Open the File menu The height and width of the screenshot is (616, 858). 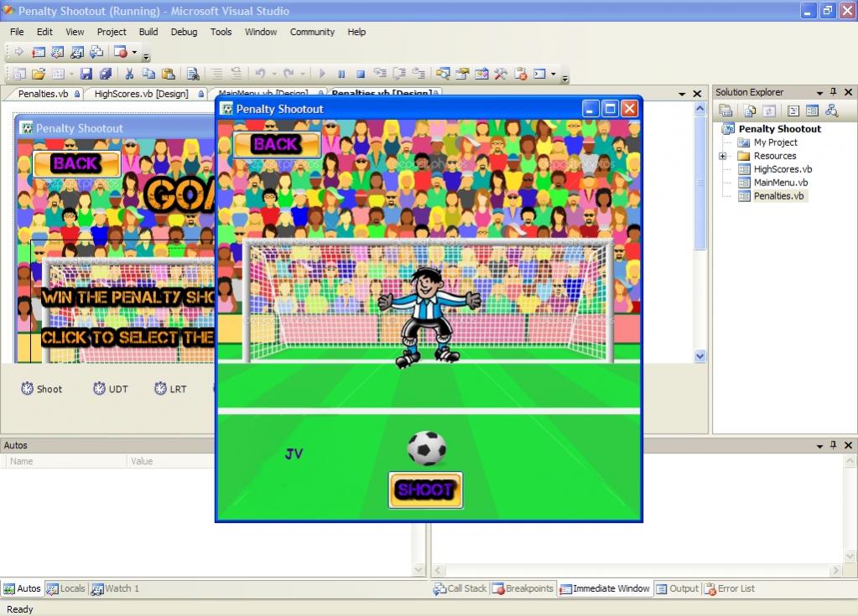pyautogui.click(x=17, y=32)
